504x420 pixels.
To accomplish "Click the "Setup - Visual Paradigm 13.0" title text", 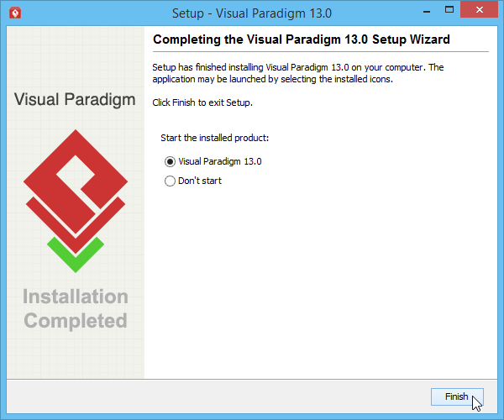I will coord(252,13).
